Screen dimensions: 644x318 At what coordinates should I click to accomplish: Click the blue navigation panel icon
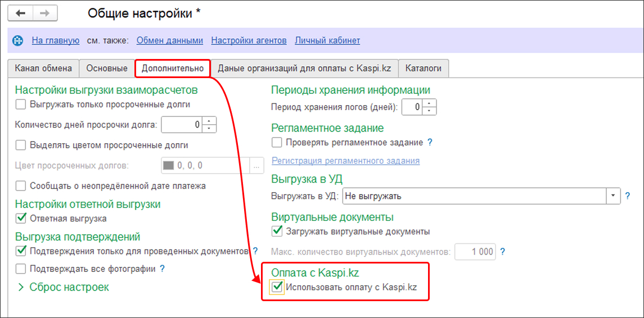(x=17, y=40)
